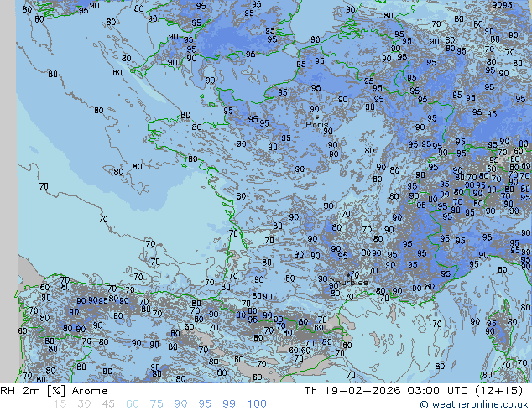Screen dimensions: 532x411
Task: Select the 75 legend value
Action: (156, 404)
